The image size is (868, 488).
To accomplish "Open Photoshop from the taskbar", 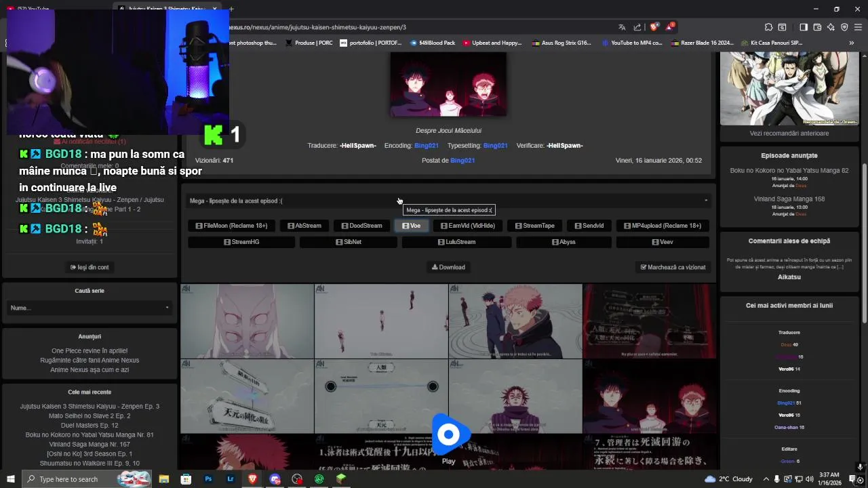I will point(208,479).
